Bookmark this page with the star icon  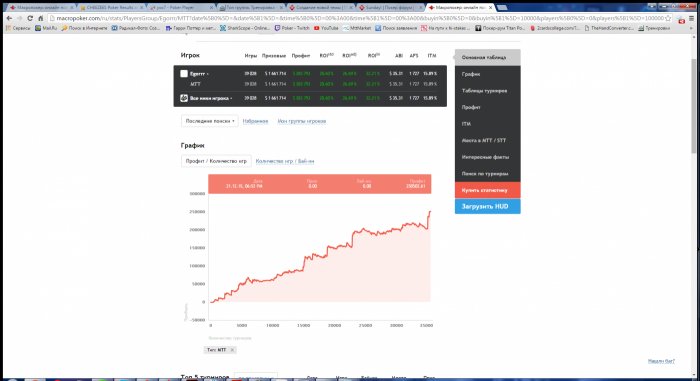click(668, 18)
